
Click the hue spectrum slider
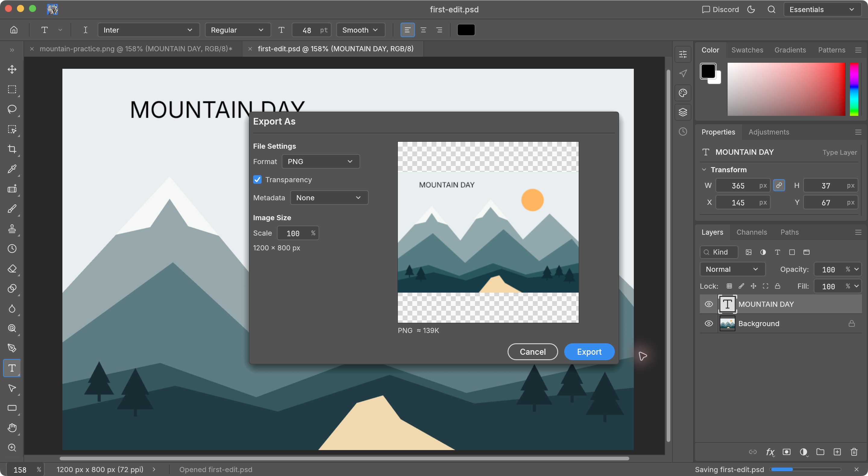point(854,89)
